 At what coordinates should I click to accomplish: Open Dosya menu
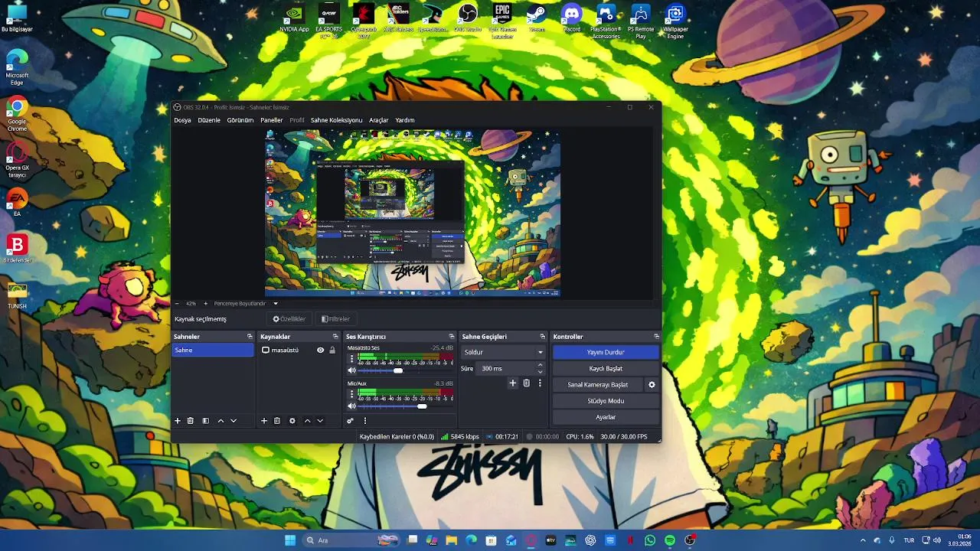(182, 120)
